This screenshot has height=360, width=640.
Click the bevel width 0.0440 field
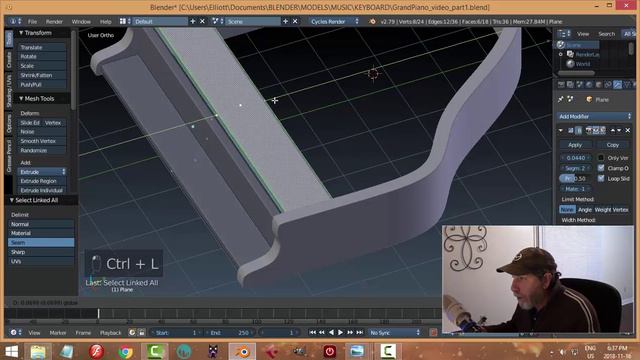576,158
